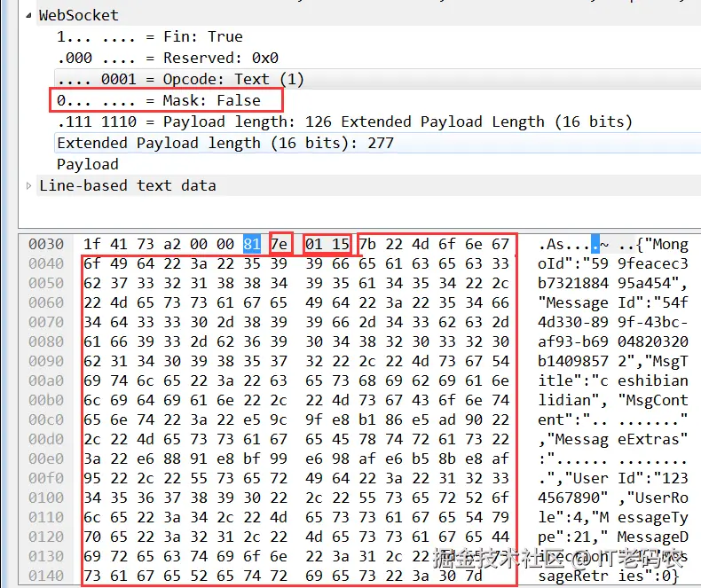Click offset label 0100
The height and width of the screenshot is (588, 701).
pos(46,498)
